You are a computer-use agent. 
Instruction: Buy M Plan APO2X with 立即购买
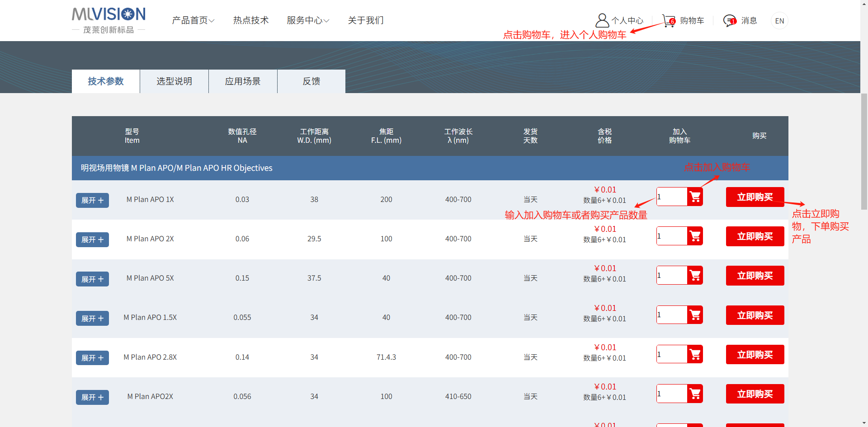click(x=755, y=394)
